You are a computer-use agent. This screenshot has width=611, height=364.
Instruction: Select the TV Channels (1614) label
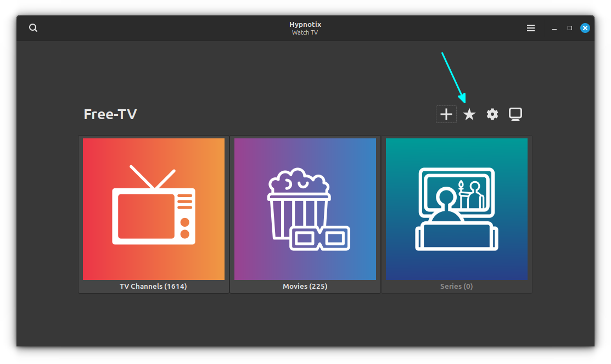[x=153, y=286]
